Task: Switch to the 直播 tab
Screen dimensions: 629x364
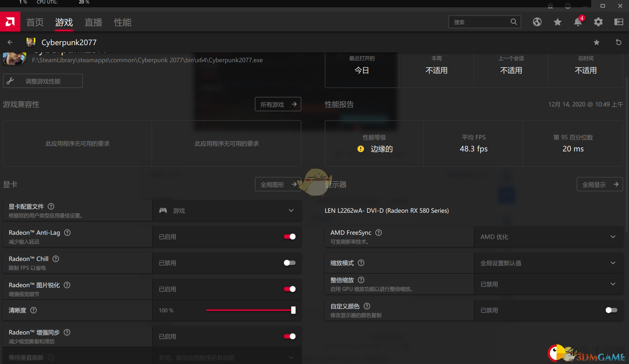Action: click(94, 23)
